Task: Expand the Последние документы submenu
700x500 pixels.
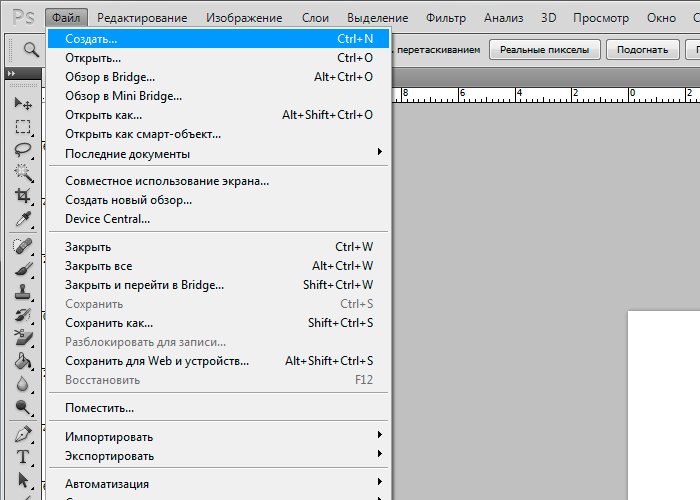Action: tap(379, 153)
